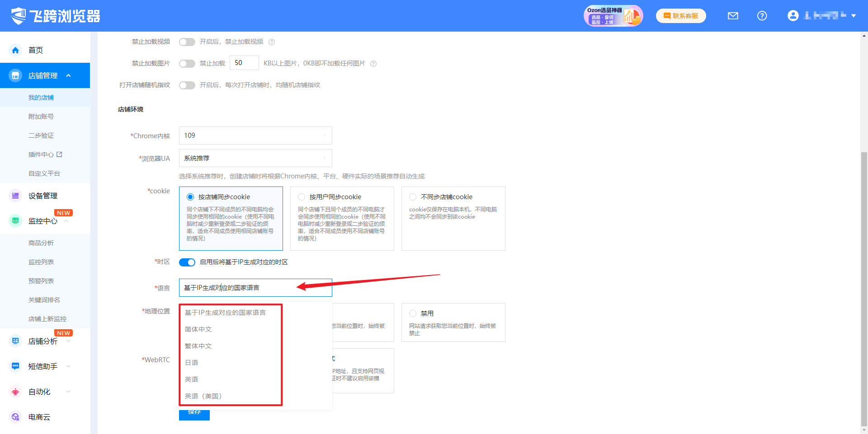
Task: Expand the 浏览器UA dropdown
Action: [255, 158]
